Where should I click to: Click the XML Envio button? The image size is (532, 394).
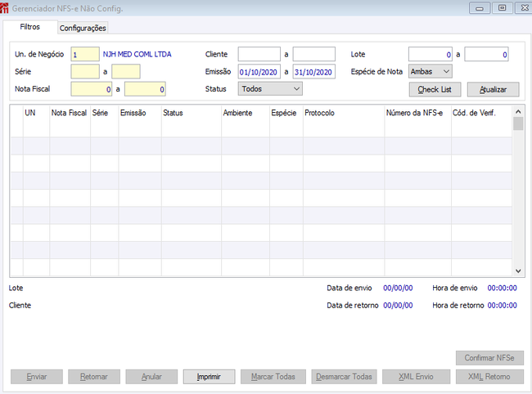point(417,377)
